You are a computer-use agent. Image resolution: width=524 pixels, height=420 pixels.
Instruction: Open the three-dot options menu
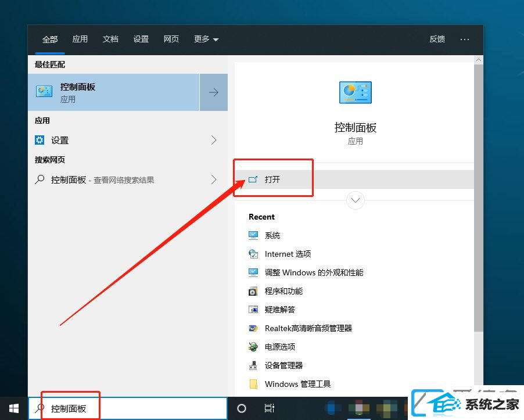coord(465,40)
